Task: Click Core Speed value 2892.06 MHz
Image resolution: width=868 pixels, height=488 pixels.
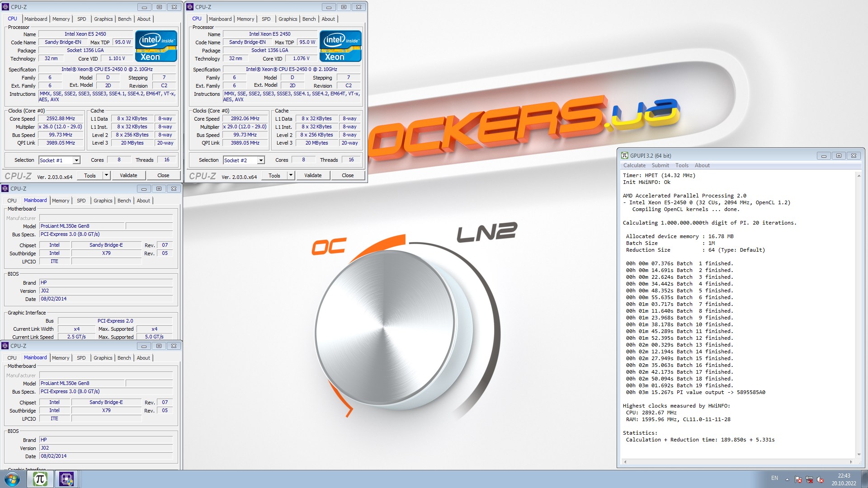Action: coord(245,118)
